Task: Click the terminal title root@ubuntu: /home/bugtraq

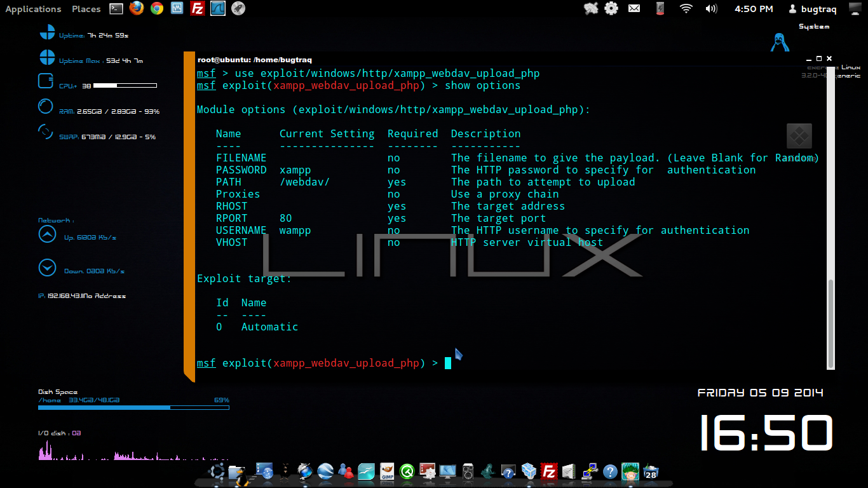Action: point(254,60)
